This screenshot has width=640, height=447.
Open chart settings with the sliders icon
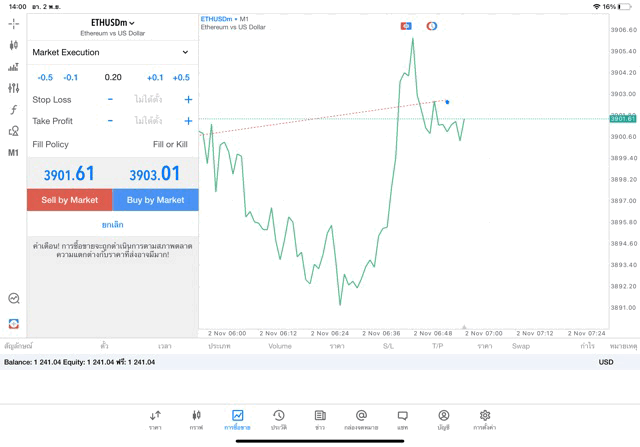coord(13,88)
